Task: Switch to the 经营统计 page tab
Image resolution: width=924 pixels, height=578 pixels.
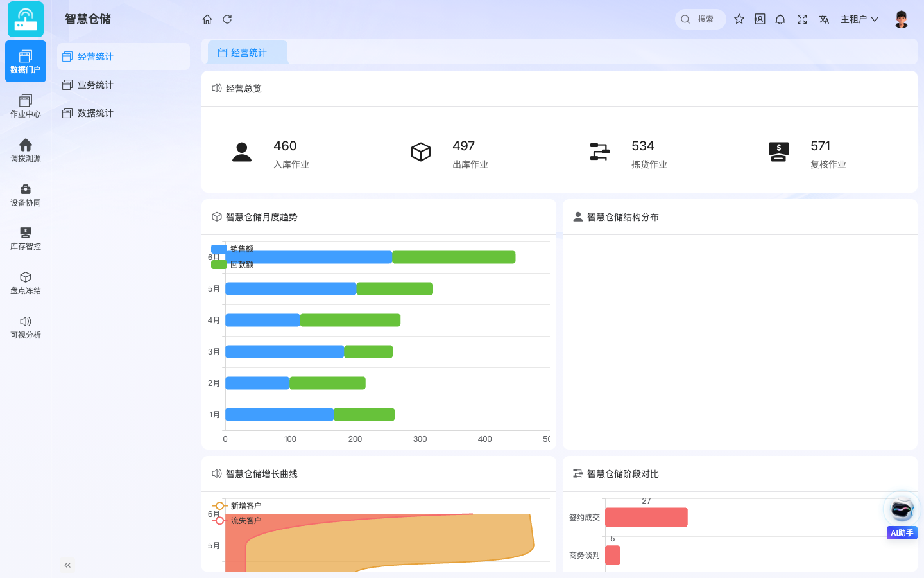Action: point(248,53)
